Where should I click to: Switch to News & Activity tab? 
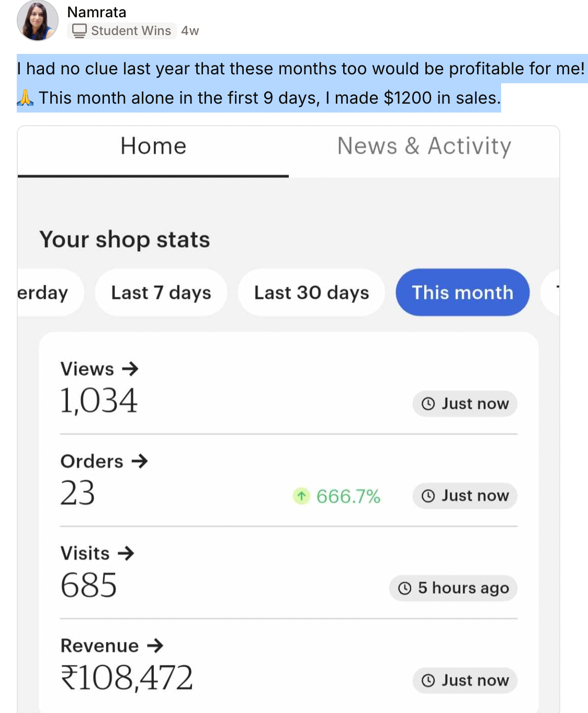tap(424, 147)
